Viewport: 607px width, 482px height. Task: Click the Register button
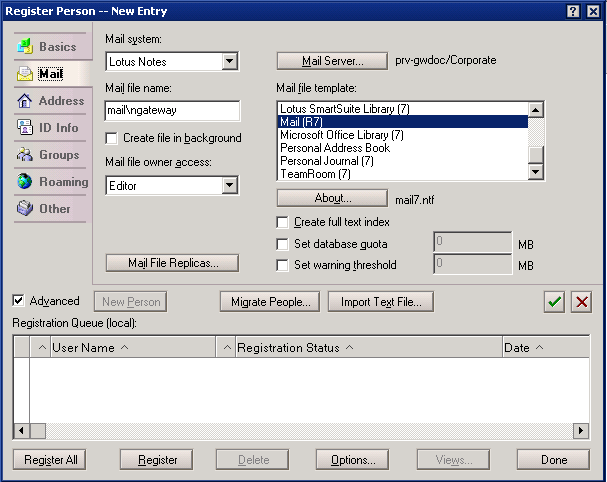pos(157,460)
